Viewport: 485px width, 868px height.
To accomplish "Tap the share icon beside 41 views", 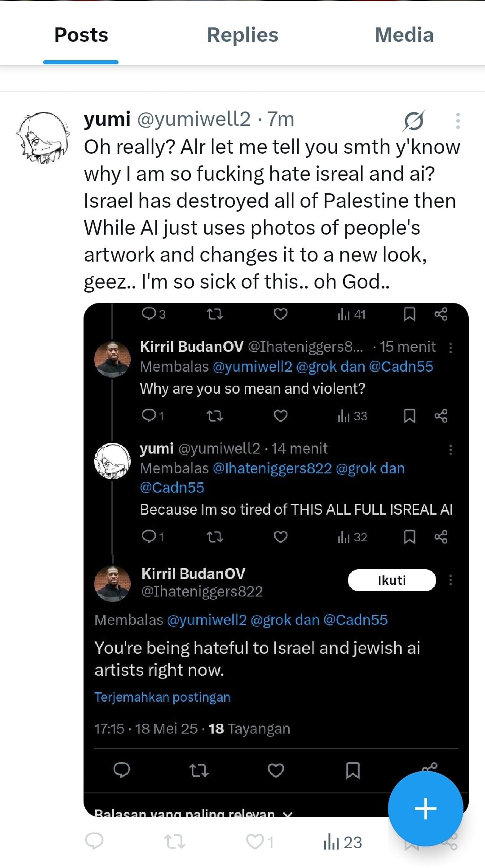I will click(x=441, y=314).
